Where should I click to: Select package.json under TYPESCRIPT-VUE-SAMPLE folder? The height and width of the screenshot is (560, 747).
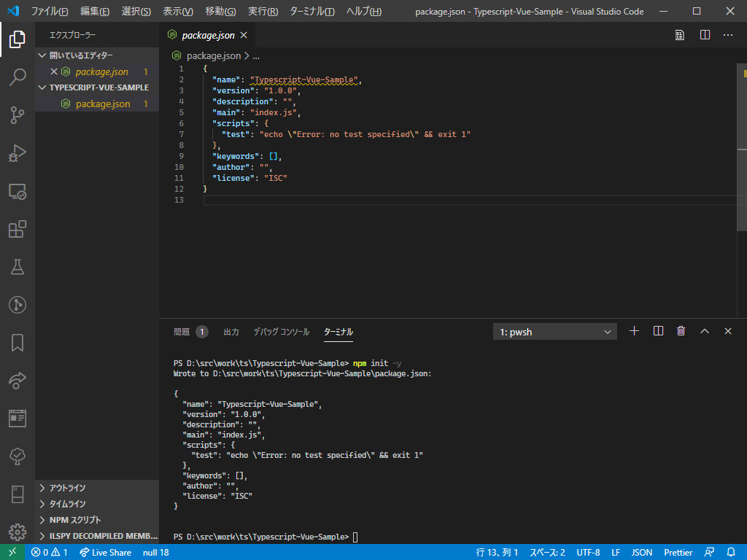102,104
